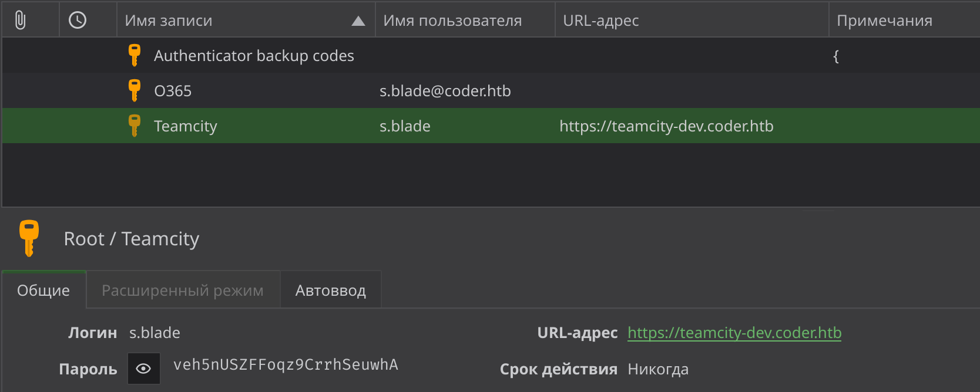This screenshot has height=392, width=980.
Task: Click the key icon of Authenticator backup codes
Action: (135, 55)
